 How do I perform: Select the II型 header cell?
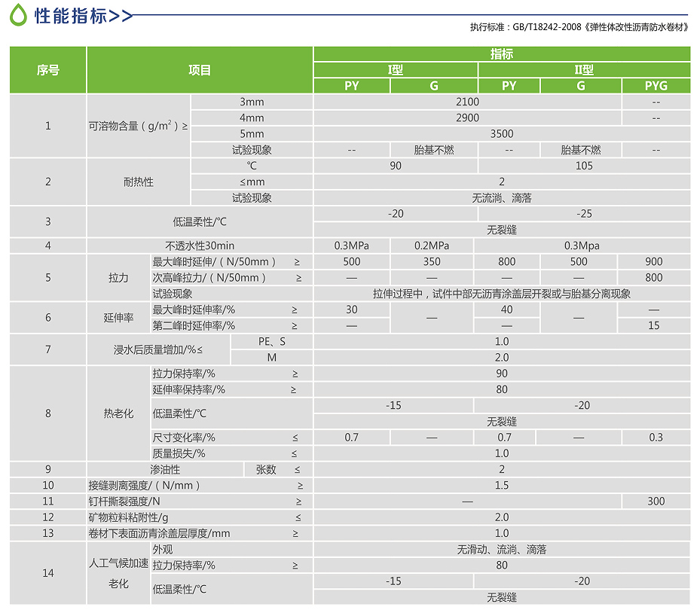point(584,70)
